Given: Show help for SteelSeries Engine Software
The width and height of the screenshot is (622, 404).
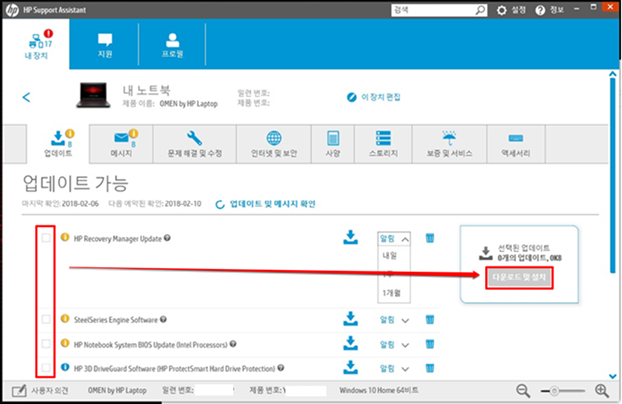Looking at the screenshot, I should [x=163, y=319].
